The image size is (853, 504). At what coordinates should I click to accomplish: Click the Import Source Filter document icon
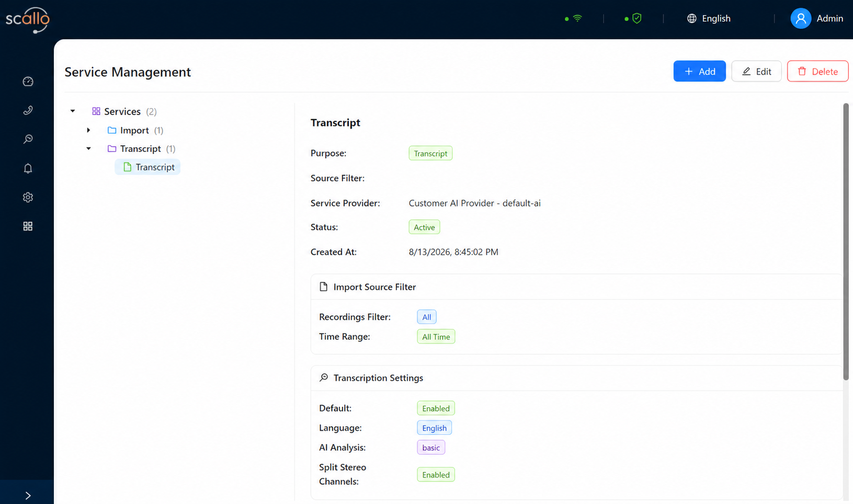tap(324, 287)
